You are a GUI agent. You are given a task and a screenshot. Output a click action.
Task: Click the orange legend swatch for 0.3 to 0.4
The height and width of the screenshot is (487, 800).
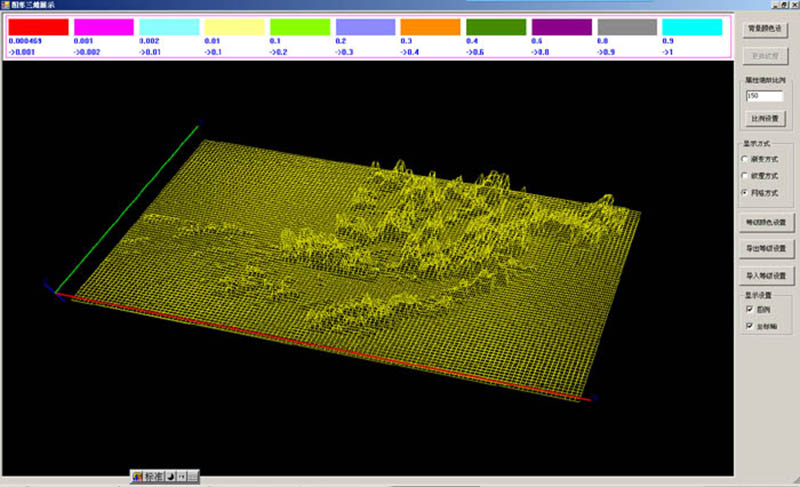[430, 27]
